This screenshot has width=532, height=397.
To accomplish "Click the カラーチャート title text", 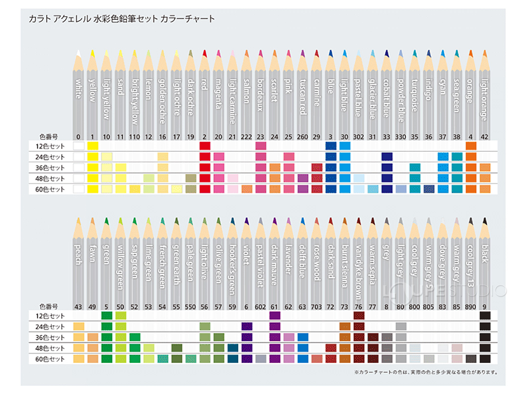I will point(122,19).
